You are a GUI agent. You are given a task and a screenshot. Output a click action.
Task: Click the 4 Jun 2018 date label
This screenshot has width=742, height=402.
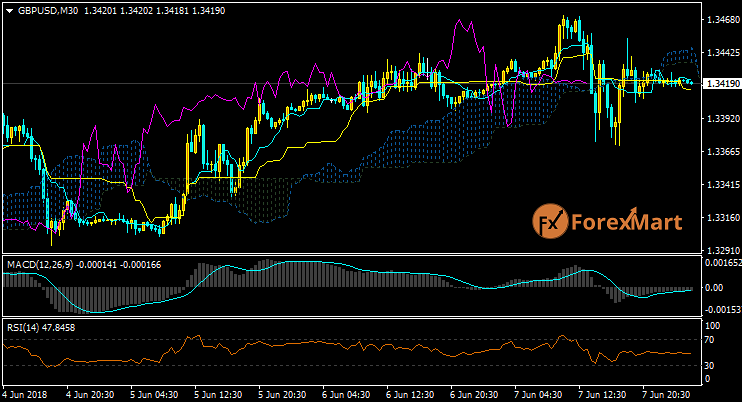tap(24, 395)
